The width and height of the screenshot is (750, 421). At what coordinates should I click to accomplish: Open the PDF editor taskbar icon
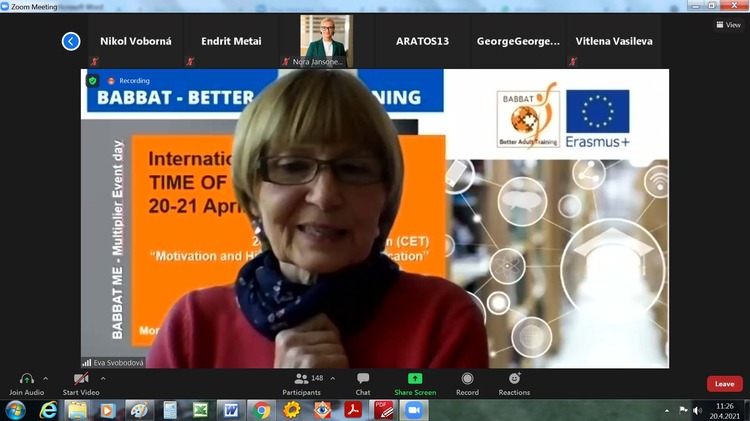click(384, 410)
